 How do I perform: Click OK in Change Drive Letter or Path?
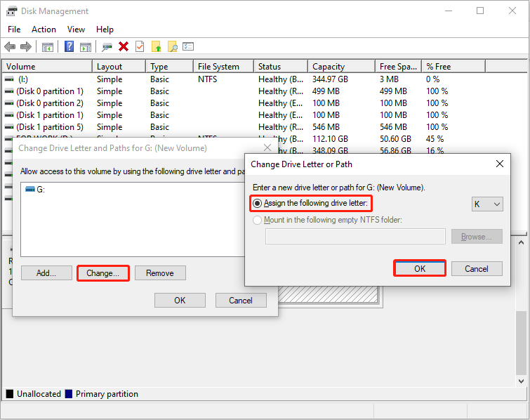click(x=420, y=268)
